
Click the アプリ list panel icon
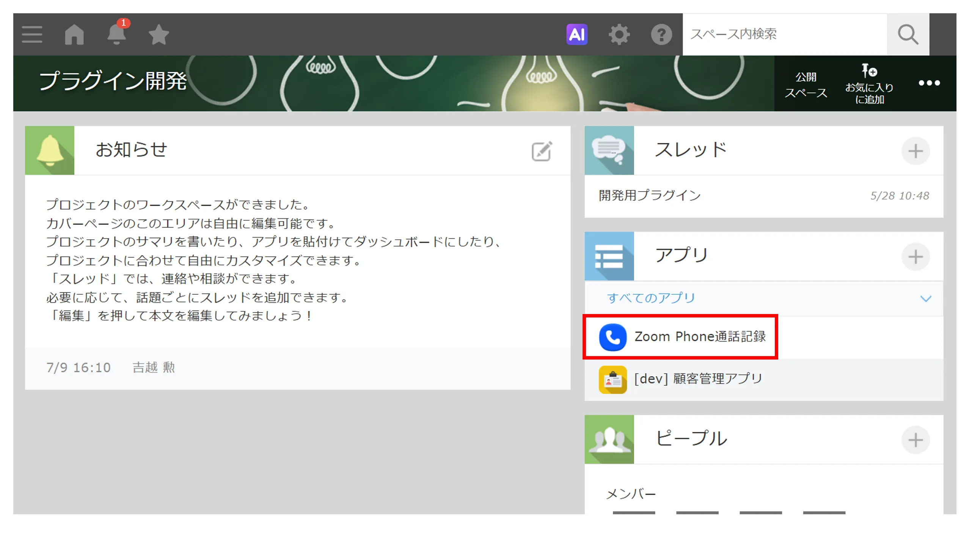point(609,256)
